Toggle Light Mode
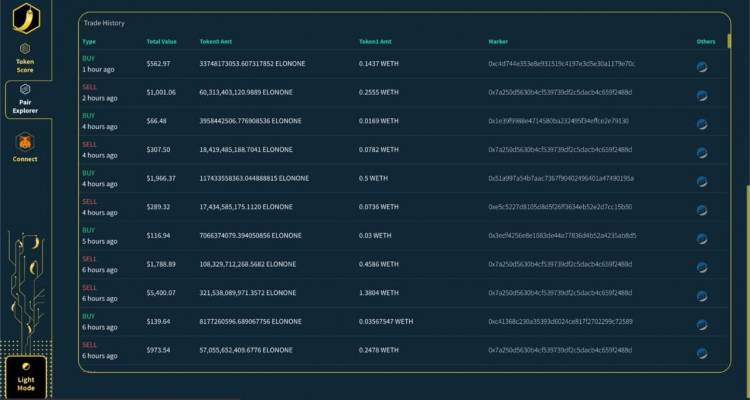The height and width of the screenshot is (400, 750). [25, 378]
